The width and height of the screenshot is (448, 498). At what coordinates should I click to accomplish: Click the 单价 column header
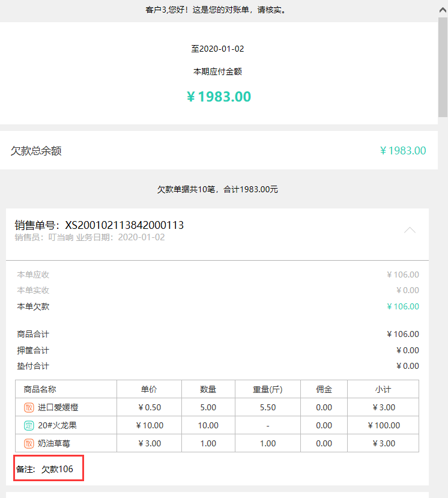click(x=149, y=389)
